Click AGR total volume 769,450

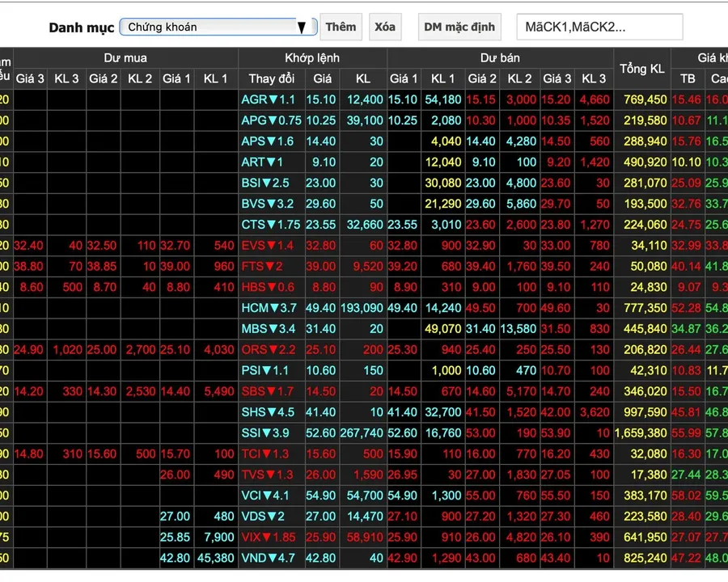645,99
